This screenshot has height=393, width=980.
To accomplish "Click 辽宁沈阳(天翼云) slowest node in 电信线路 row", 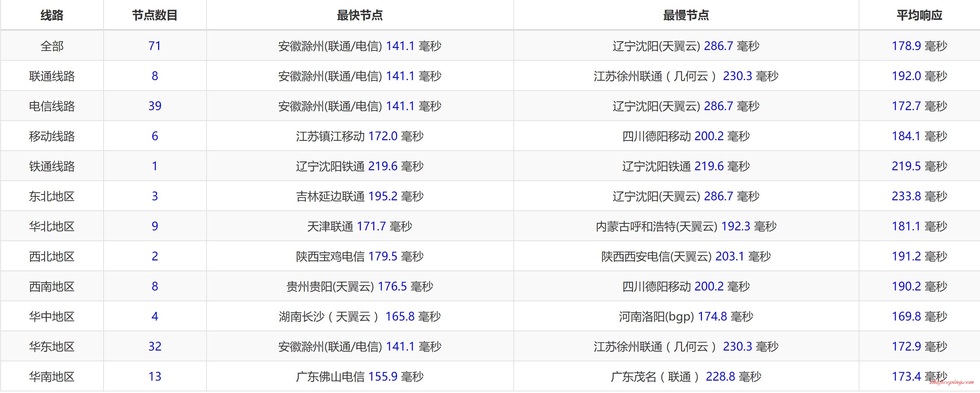I will pyautogui.click(x=686, y=106).
